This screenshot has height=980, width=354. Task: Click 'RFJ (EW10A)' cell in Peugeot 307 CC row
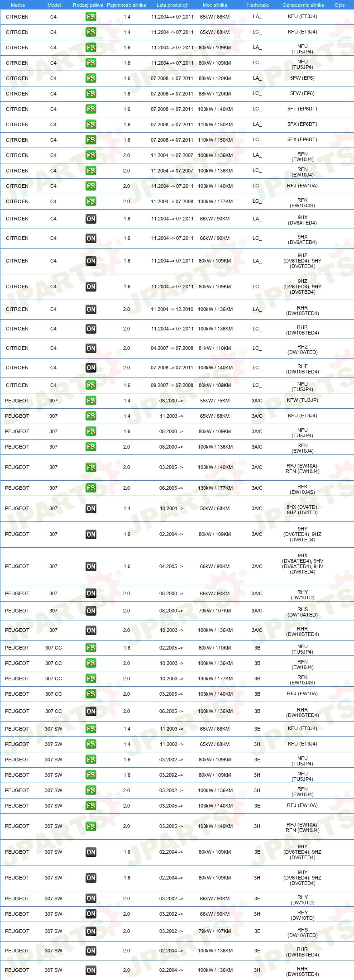[302, 693]
